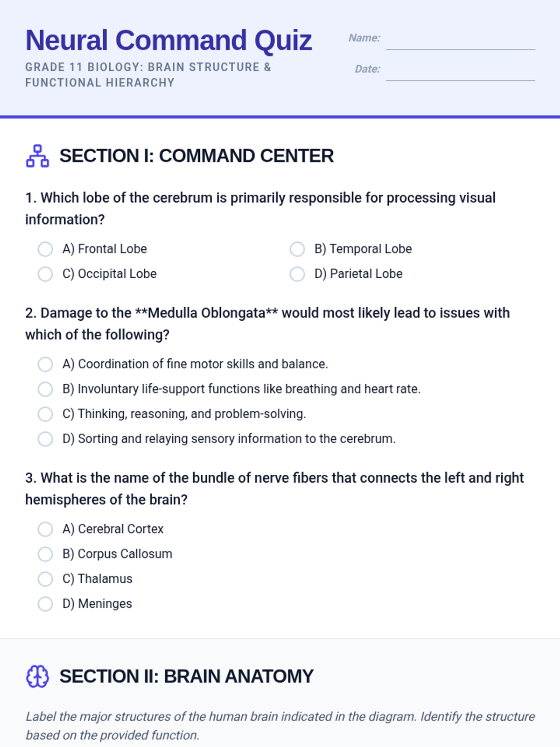Choose B) Temporal Lobe option
Image resolution: width=560 pixels, height=747 pixels.
pyautogui.click(x=297, y=249)
